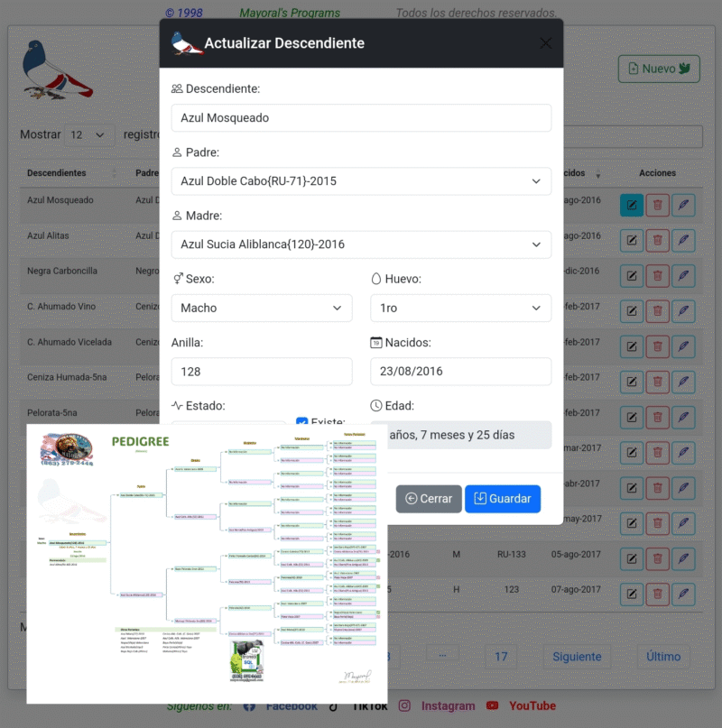This screenshot has width=722, height=728.
Task: Click trash icon in Azul Alitas row
Action: click(x=657, y=240)
